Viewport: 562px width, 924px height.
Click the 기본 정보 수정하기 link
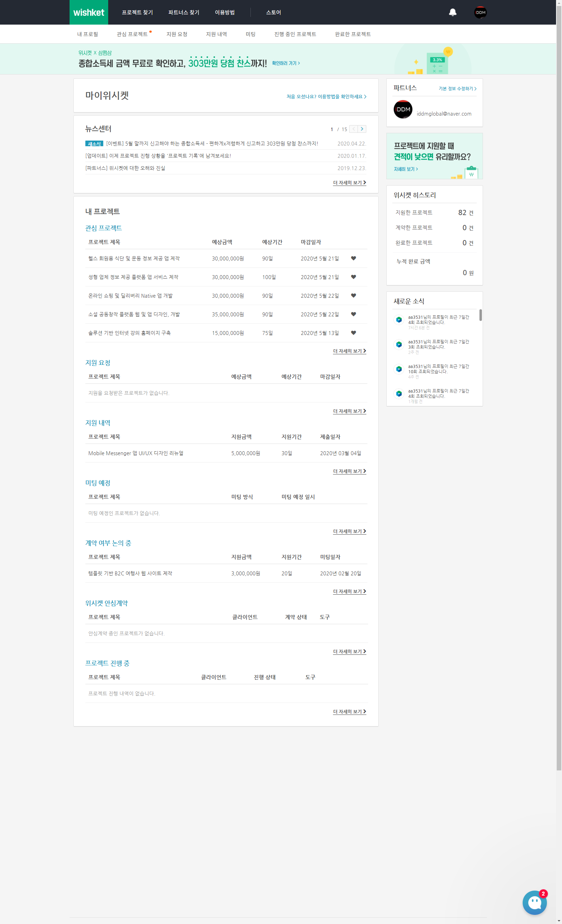[457, 89]
